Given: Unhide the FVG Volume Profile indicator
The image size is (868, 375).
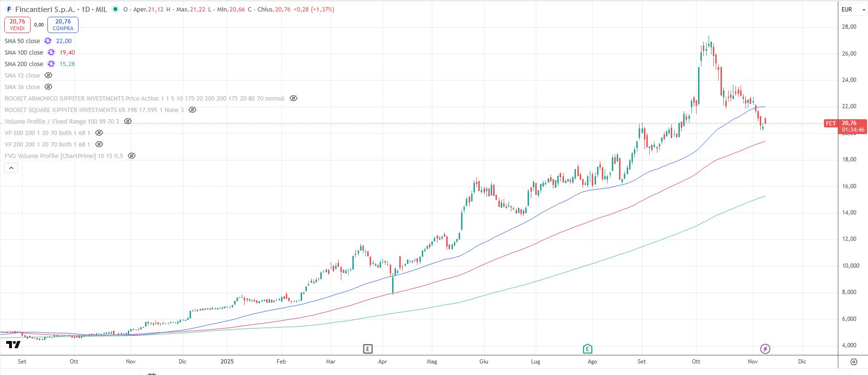Looking at the screenshot, I should [x=132, y=156].
